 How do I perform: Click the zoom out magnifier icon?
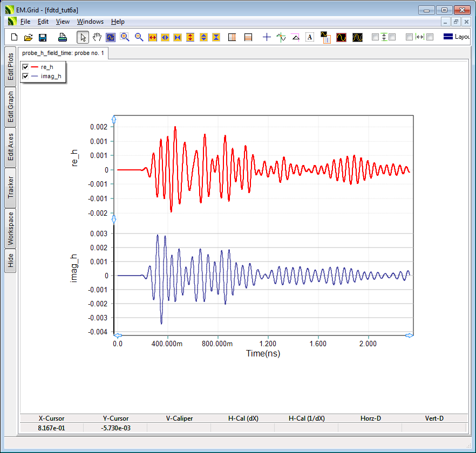tap(139, 37)
